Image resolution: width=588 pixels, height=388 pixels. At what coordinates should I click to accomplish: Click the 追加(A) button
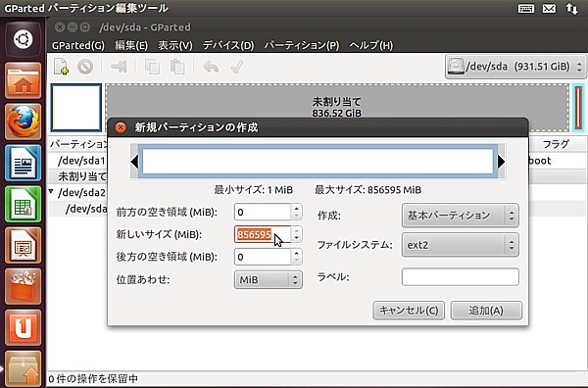[x=486, y=311]
